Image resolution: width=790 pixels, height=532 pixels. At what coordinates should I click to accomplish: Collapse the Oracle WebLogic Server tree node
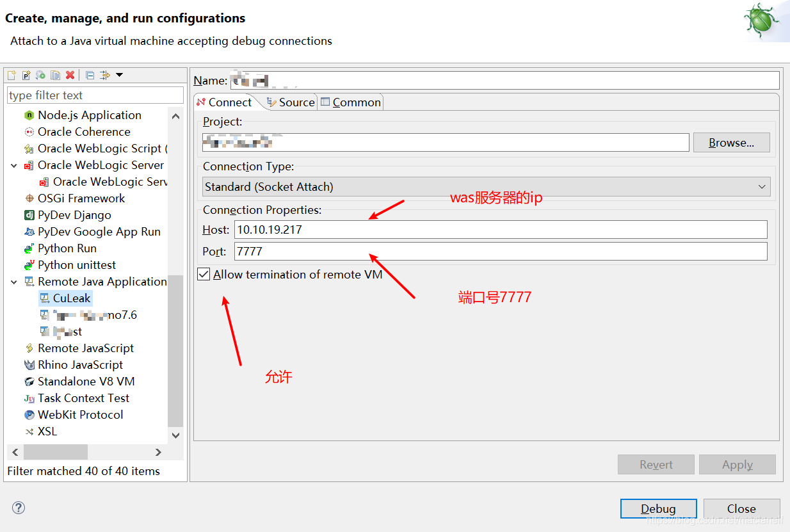tap(14, 165)
